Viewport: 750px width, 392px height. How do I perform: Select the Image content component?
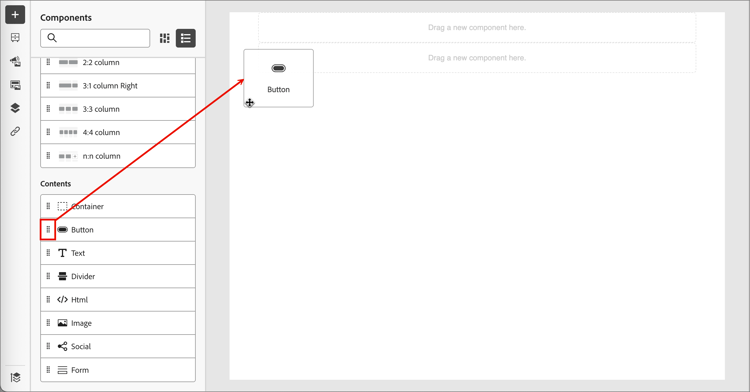tap(118, 323)
